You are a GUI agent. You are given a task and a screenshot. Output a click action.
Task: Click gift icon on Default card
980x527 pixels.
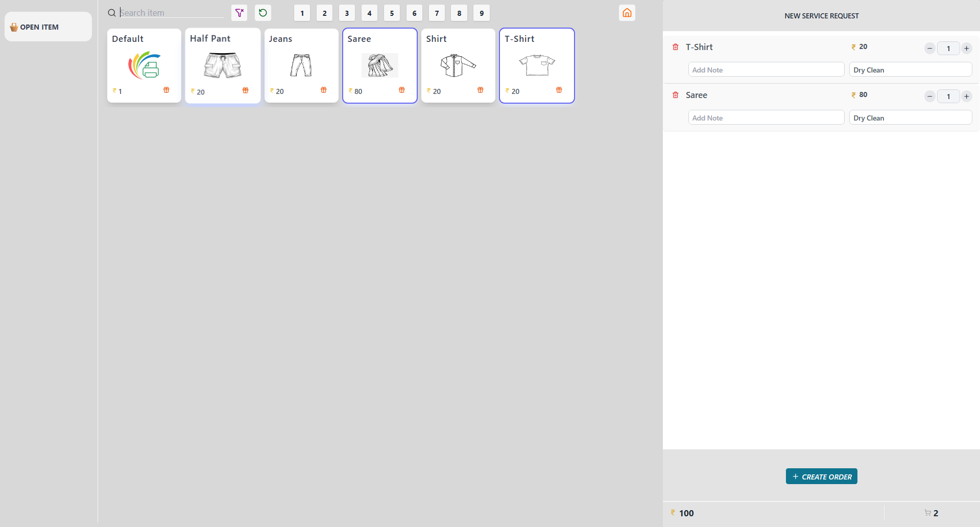point(166,90)
